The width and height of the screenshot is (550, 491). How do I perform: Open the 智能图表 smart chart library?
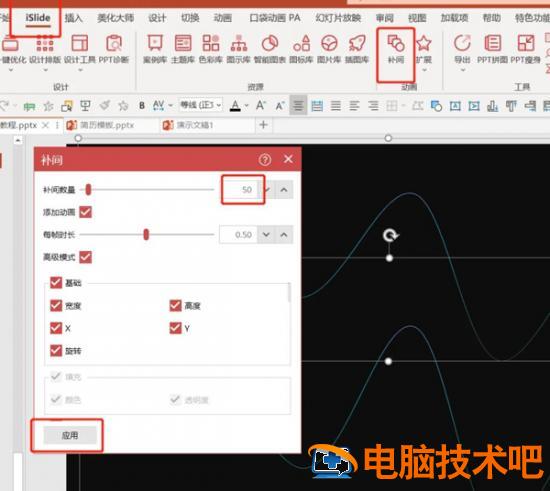[270, 49]
